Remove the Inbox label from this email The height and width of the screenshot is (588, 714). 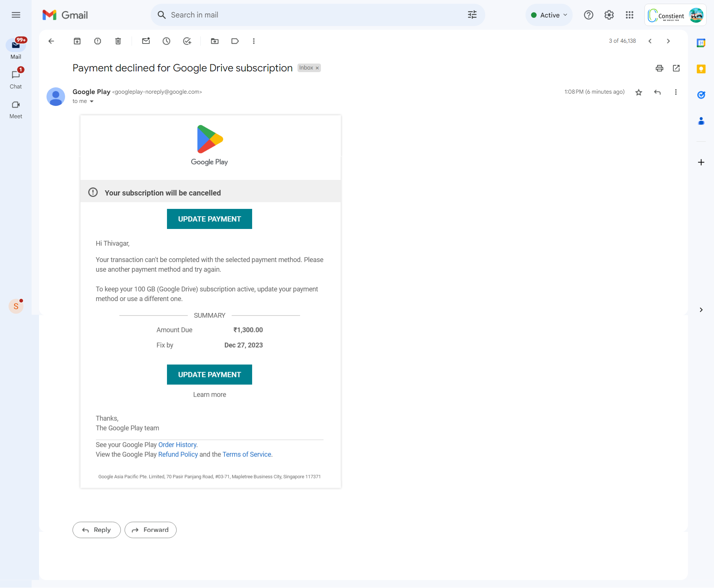coord(317,68)
